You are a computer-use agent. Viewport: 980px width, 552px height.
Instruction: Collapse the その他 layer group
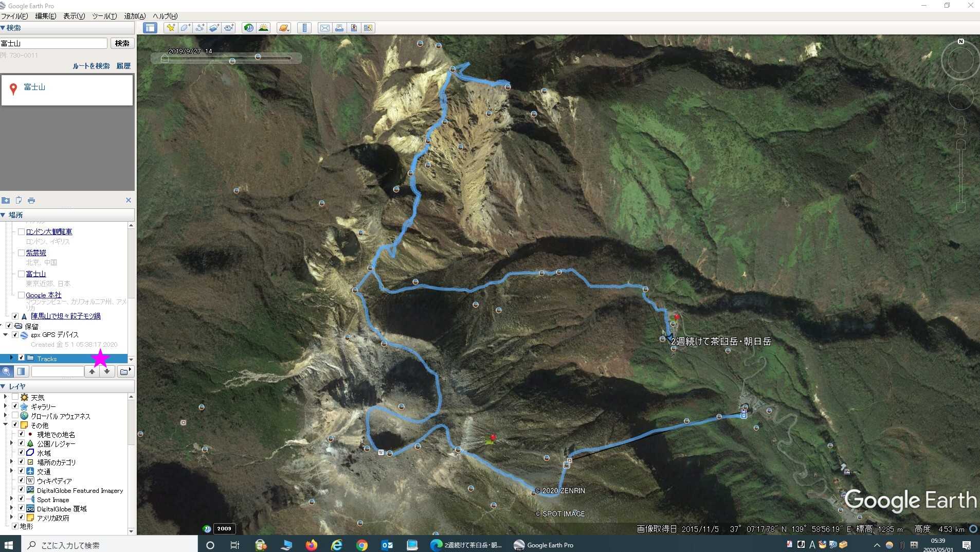coord(5,425)
